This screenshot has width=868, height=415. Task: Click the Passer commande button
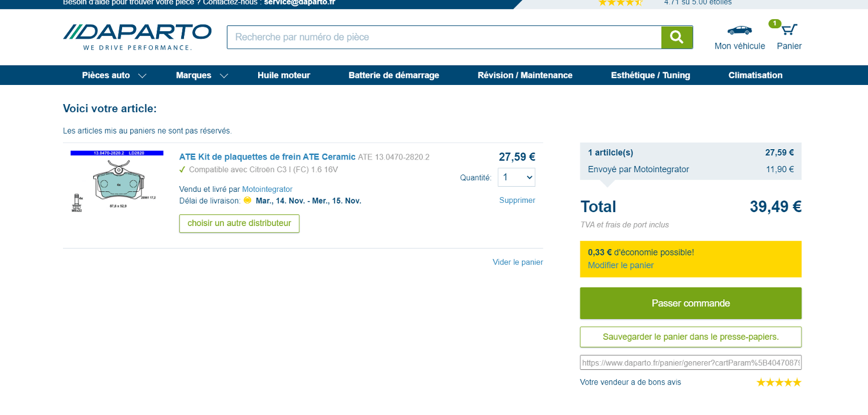(691, 303)
